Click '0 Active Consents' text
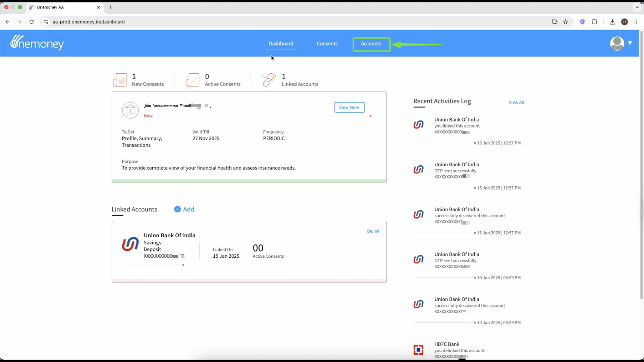644x362 pixels. pos(223,80)
